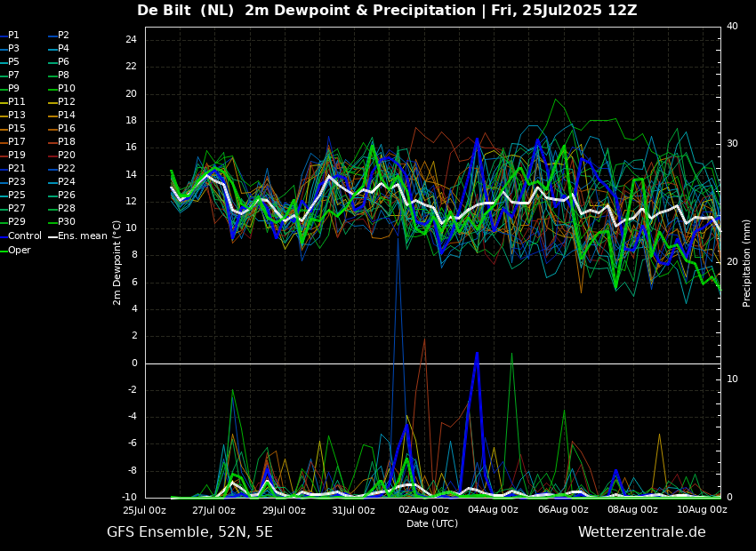
Task: Click the Ens. mean legend label
Action: [82, 236]
